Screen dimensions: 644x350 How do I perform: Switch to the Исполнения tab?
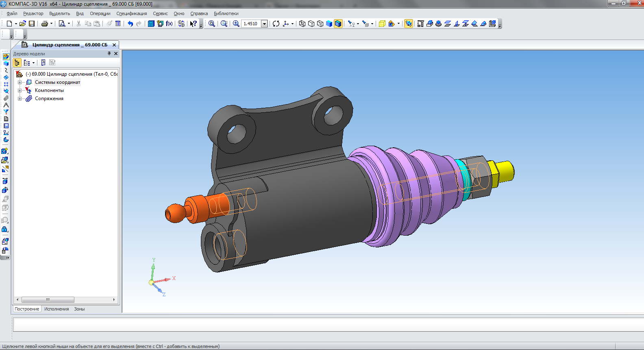(x=57, y=309)
